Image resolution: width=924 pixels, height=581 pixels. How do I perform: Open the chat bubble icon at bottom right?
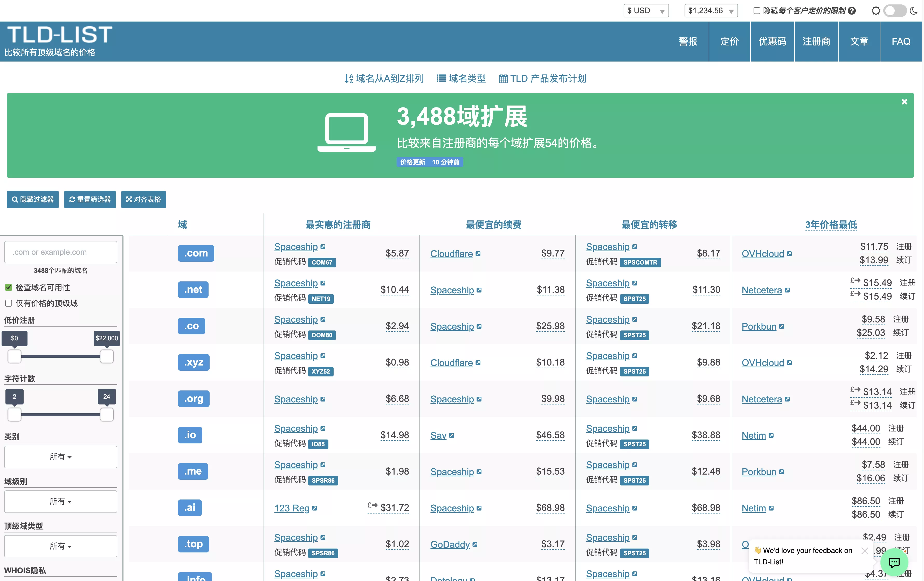tap(894, 563)
